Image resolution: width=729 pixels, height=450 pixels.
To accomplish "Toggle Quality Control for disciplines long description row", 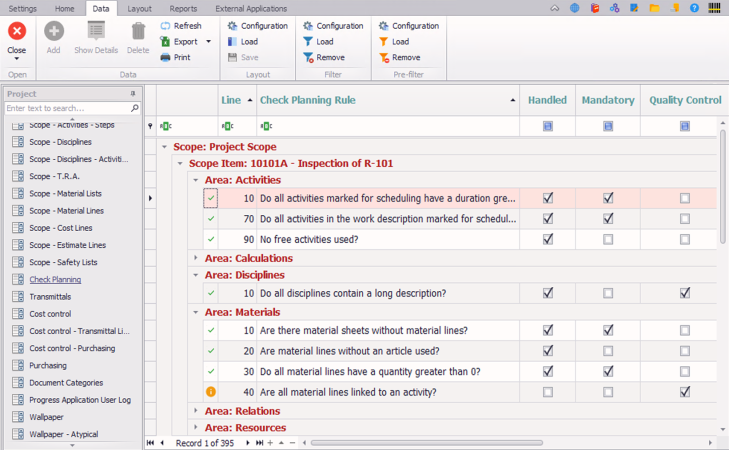I will 685,293.
